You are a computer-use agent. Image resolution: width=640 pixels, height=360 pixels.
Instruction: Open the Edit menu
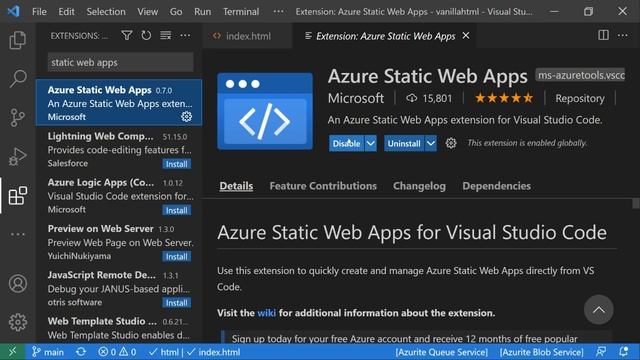pos(66,11)
